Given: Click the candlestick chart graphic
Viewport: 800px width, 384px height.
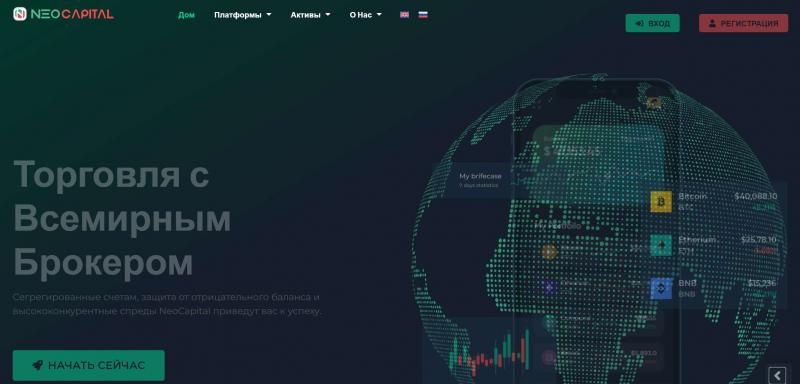Looking at the screenshot, I should point(490,353).
